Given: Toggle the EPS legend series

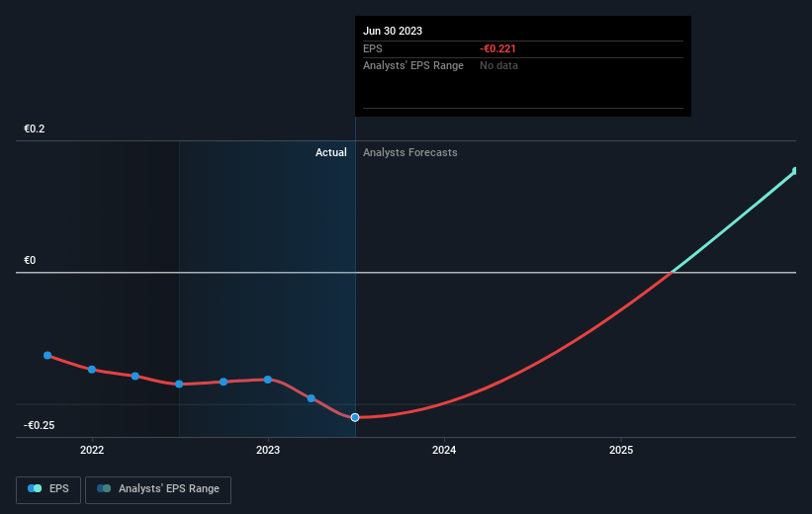Looking at the screenshot, I should (x=48, y=489).
